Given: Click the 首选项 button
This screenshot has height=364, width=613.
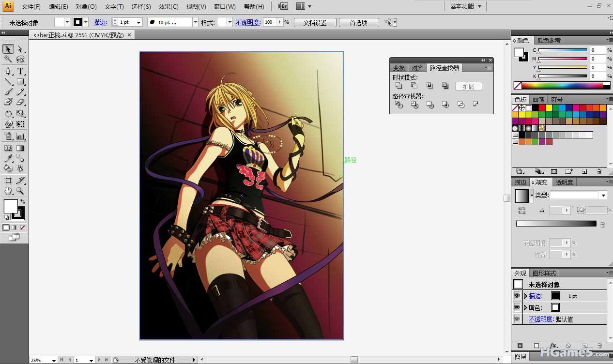Looking at the screenshot, I should (358, 23).
